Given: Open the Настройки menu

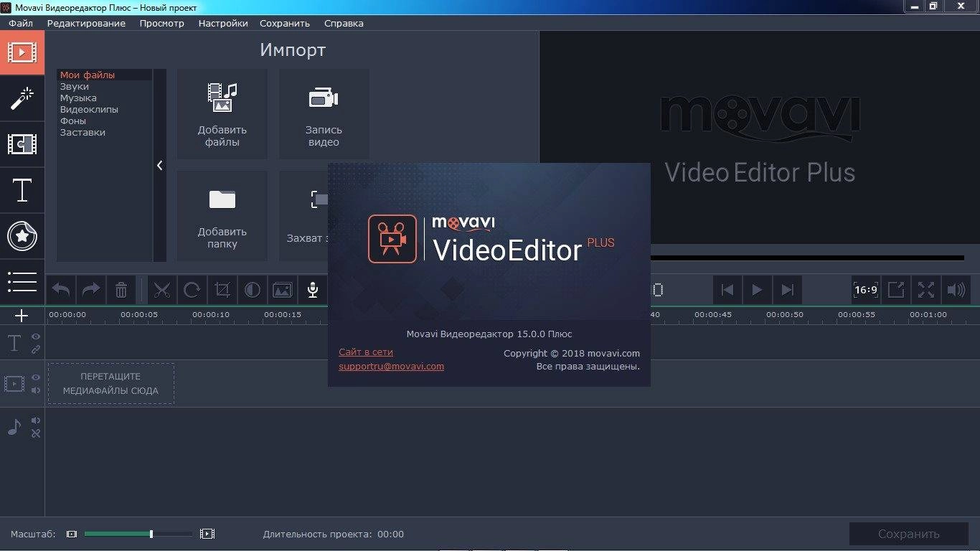Looking at the screenshot, I should [223, 23].
